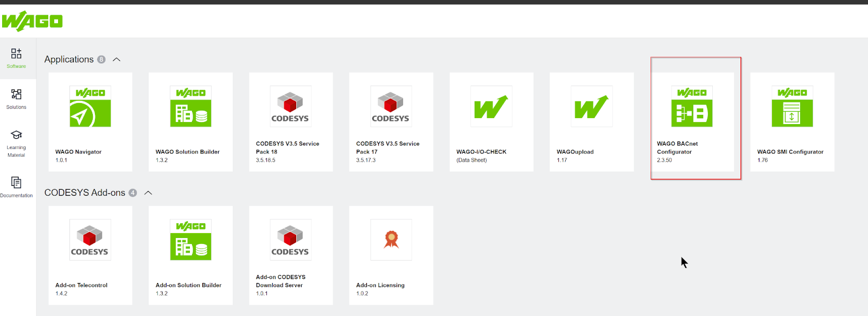868x316 pixels.
Task: Click the Add-on Licensing ribbon icon
Action: point(391,240)
